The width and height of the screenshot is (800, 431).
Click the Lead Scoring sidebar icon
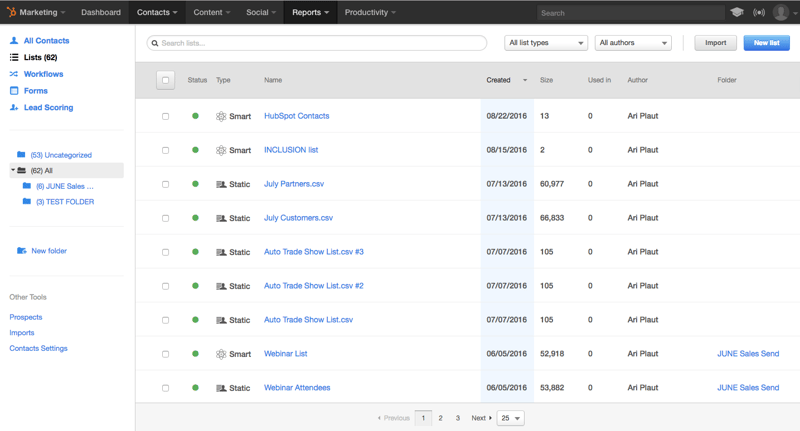(x=14, y=107)
